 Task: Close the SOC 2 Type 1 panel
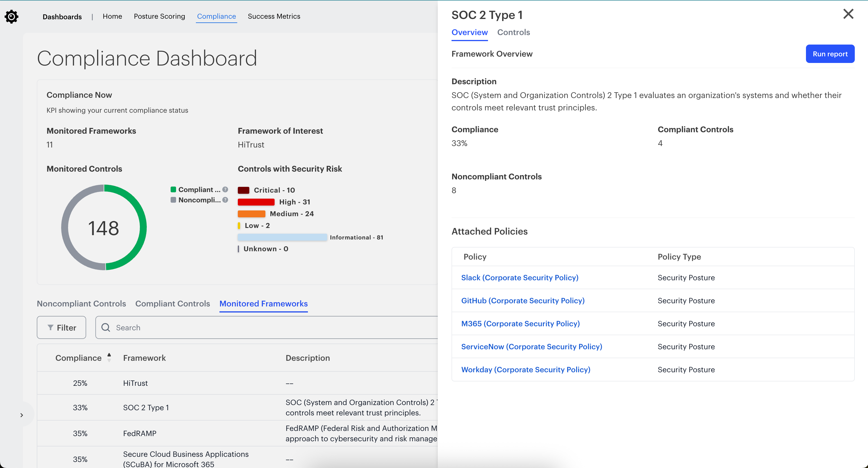848,14
